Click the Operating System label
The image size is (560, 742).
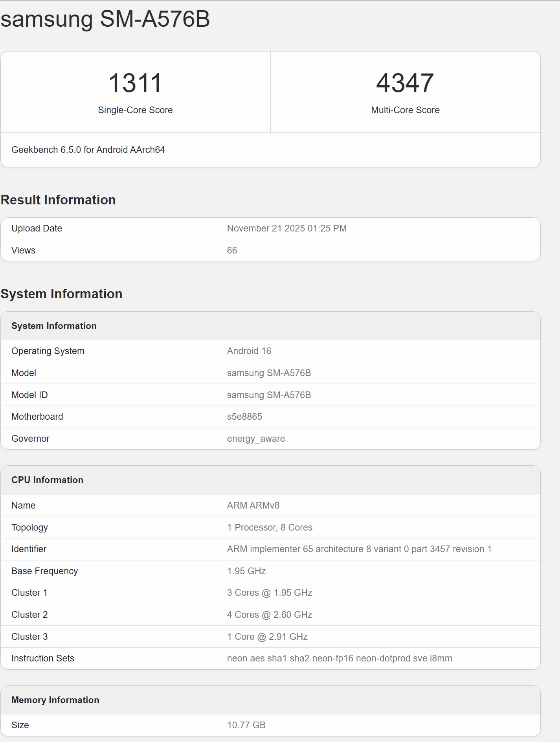[x=48, y=351]
